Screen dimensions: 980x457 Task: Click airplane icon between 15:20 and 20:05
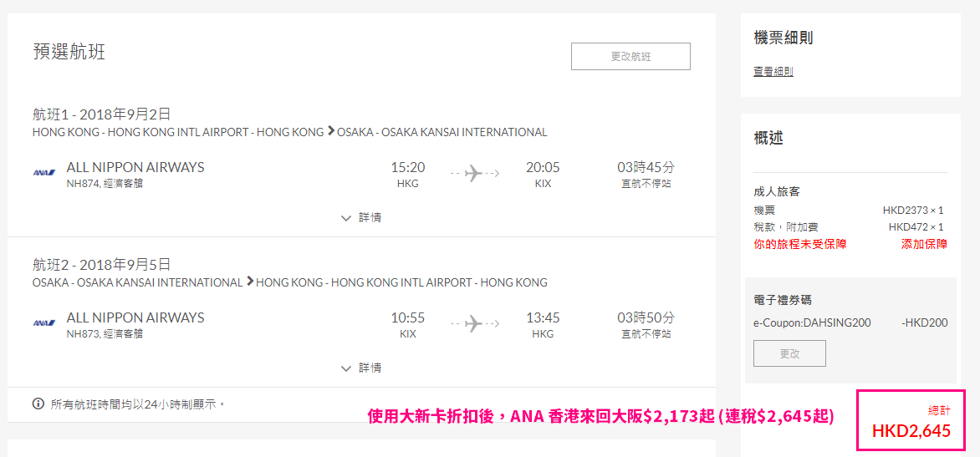pyautogui.click(x=474, y=172)
